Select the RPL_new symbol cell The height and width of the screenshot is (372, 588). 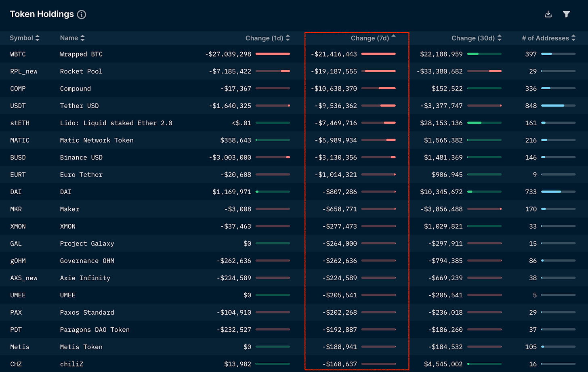(24, 71)
